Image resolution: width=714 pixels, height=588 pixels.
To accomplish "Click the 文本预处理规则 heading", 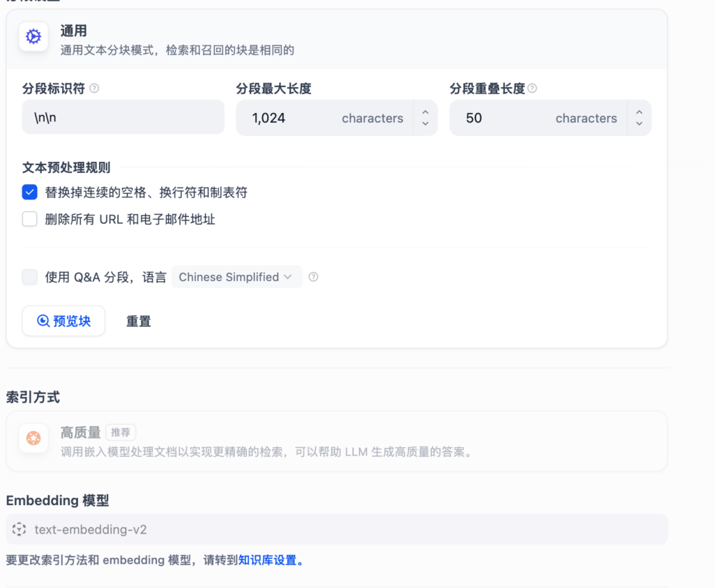I will point(66,167).
